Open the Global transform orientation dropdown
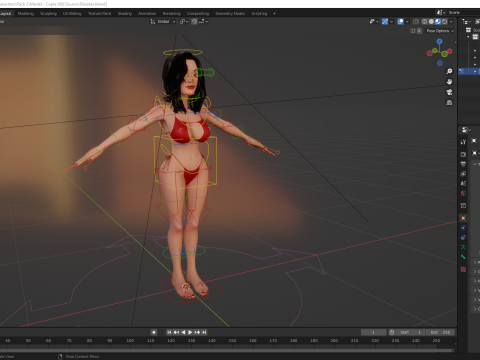The image size is (480, 360). tap(163, 21)
